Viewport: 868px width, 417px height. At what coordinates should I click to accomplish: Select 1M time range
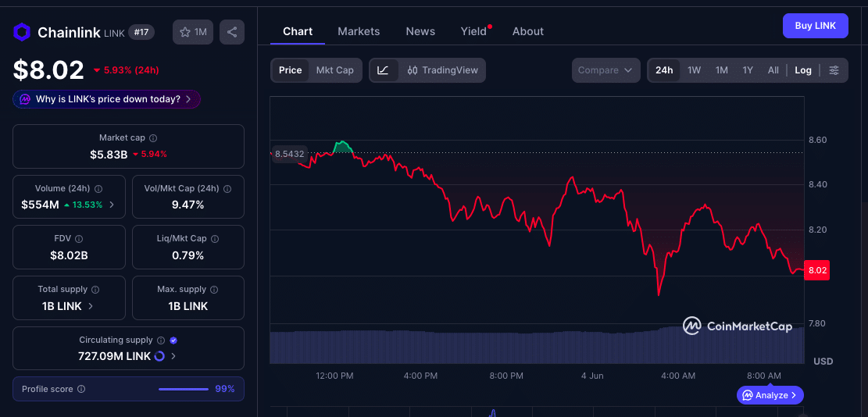(x=721, y=70)
